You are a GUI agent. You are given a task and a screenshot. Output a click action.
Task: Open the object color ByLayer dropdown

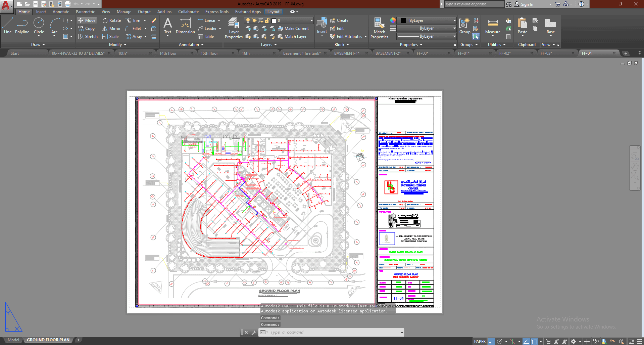coord(454,20)
